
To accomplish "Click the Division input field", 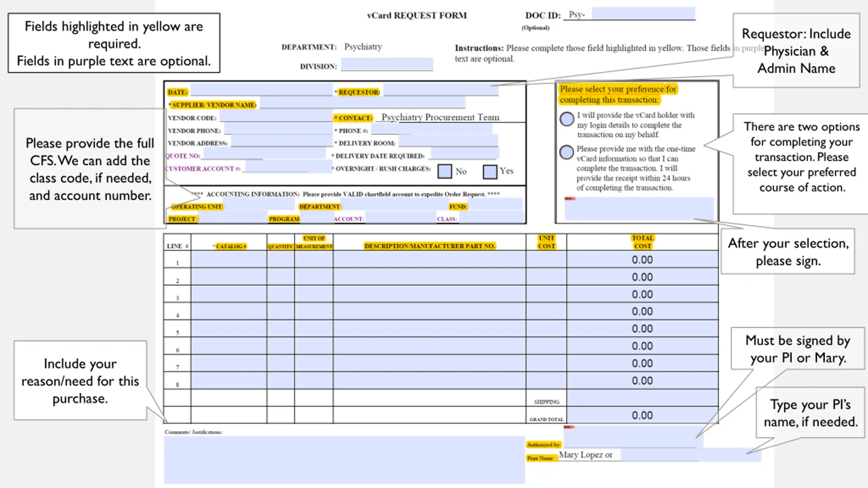I will 387,64.
